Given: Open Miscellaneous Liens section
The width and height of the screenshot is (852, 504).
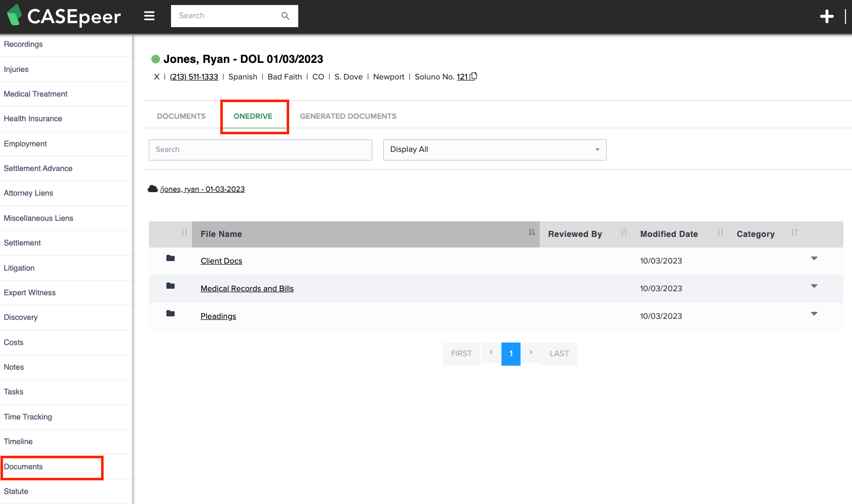Looking at the screenshot, I should click(39, 218).
